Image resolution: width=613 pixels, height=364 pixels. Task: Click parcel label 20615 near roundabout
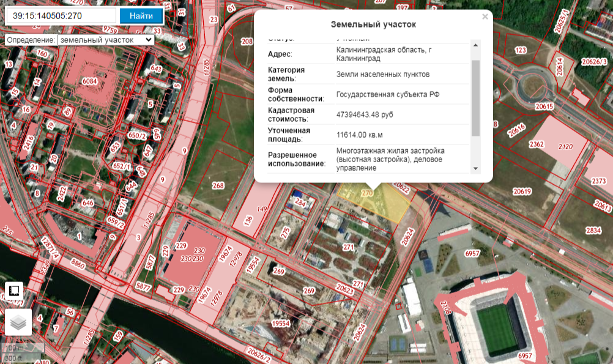click(x=544, y=106)
